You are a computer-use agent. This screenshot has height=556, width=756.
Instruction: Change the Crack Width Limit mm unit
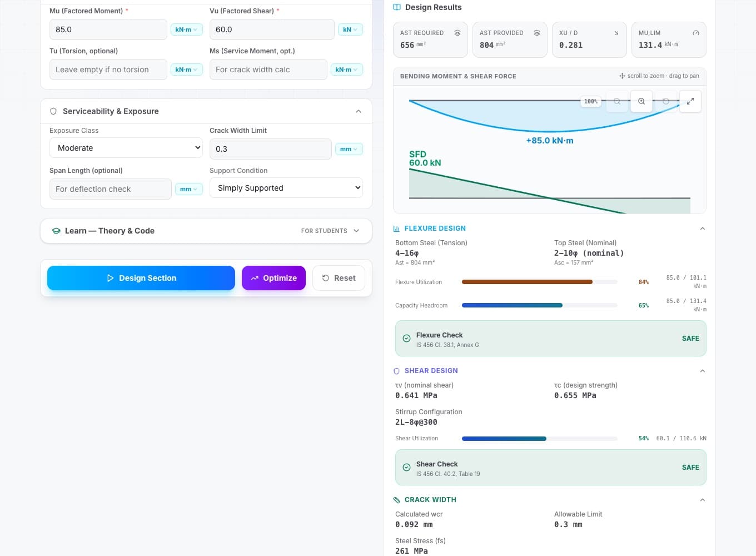[x=349, y=149]
